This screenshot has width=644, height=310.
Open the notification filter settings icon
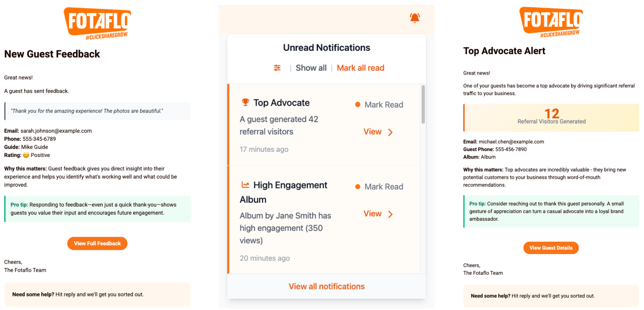(277, 68)
